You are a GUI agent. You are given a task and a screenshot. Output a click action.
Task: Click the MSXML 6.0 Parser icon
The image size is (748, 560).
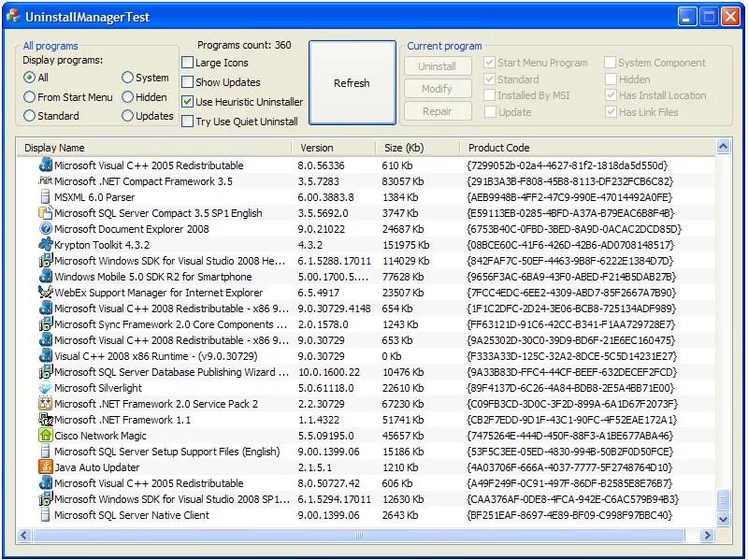45,197
